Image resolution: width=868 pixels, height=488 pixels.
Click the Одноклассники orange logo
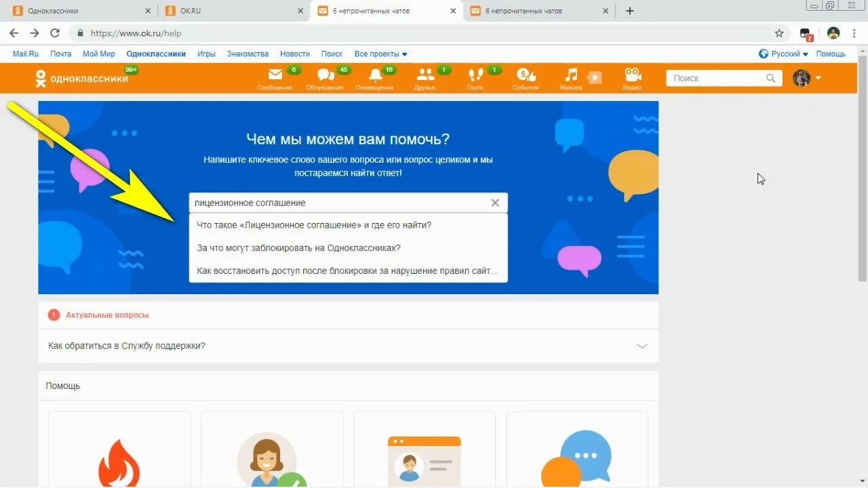[x=81, y=78]
